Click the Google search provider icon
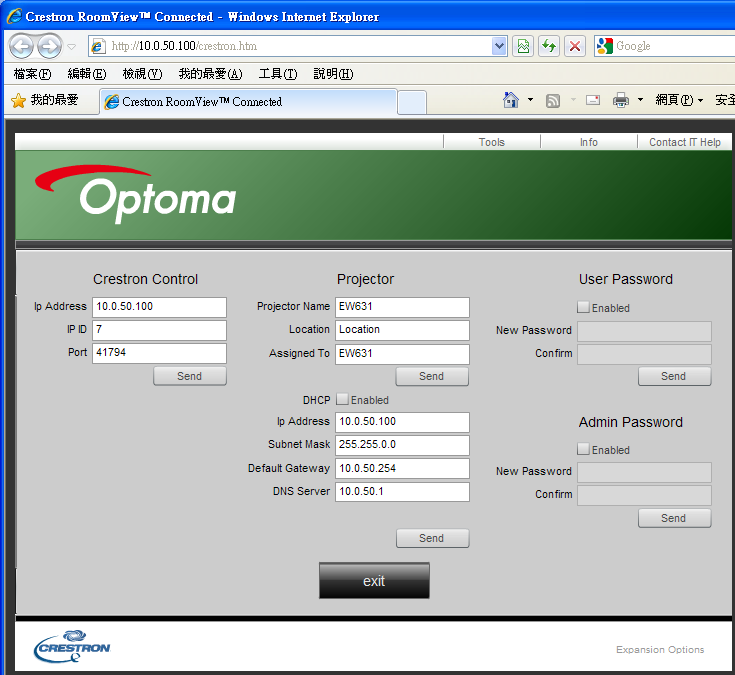This screenshot has height=675, width=735. 605,46
